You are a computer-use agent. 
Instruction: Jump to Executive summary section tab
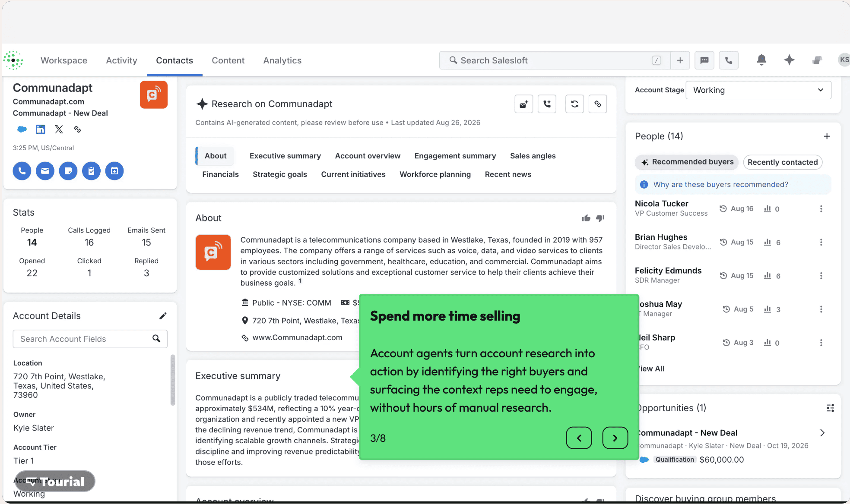(285, 156)
